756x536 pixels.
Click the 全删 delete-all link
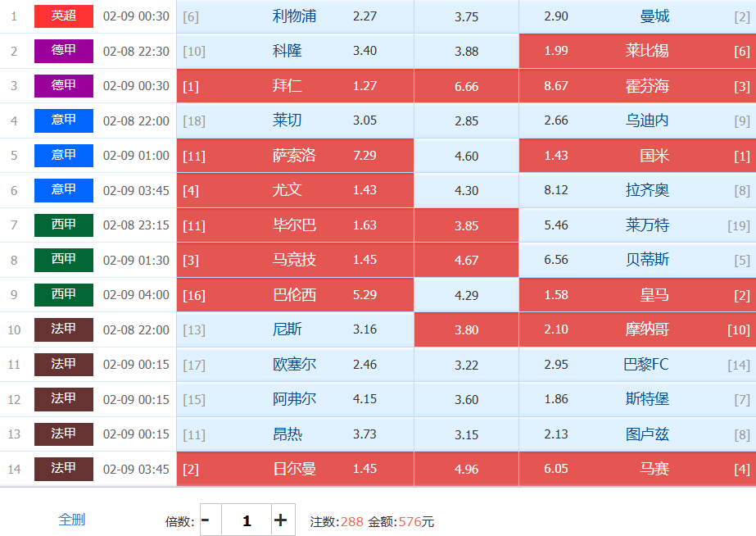[71, 520]
